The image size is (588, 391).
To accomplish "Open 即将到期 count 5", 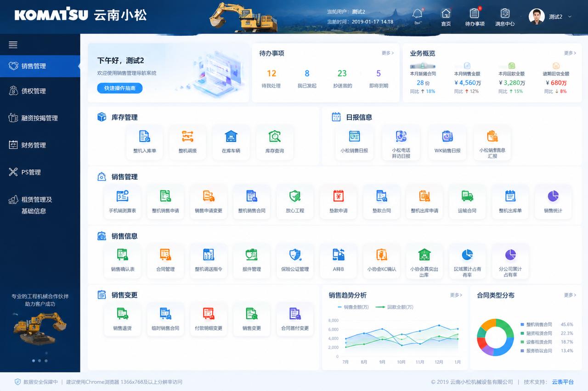I will 379,73.
